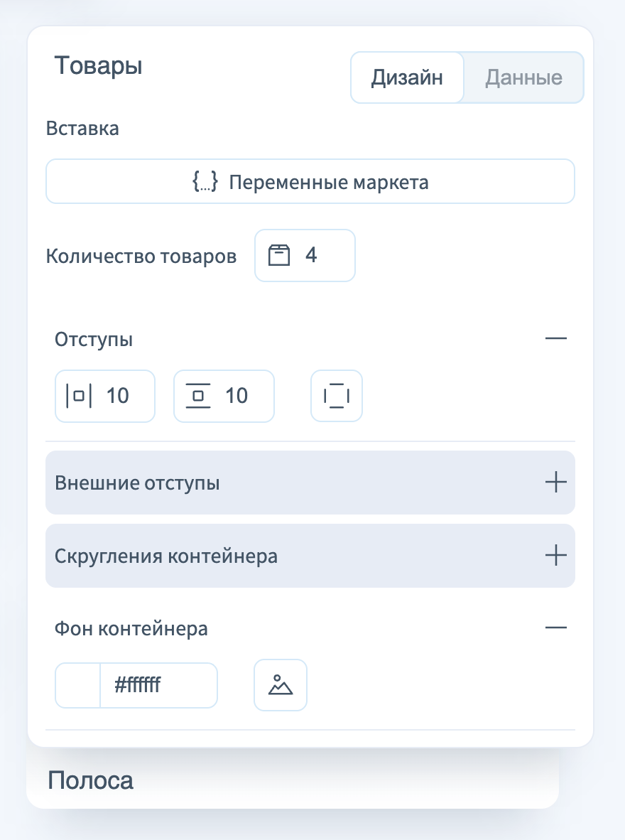
Task: Click the vertical padding icon
Action: tap(198, 396)
